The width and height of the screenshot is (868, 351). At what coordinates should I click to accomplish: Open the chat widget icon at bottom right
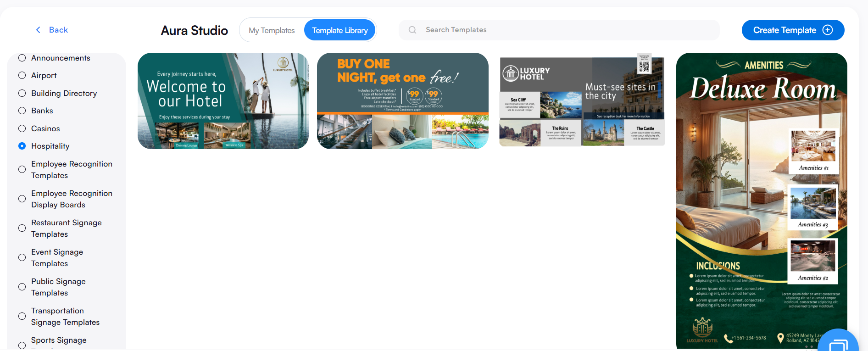tap(839, 342)
